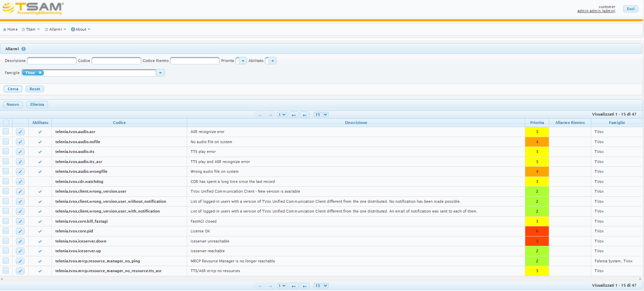The image size is (644, 291).
Task: Click the Elimina button
Action: pyautogui.click(x=37, y=104)
